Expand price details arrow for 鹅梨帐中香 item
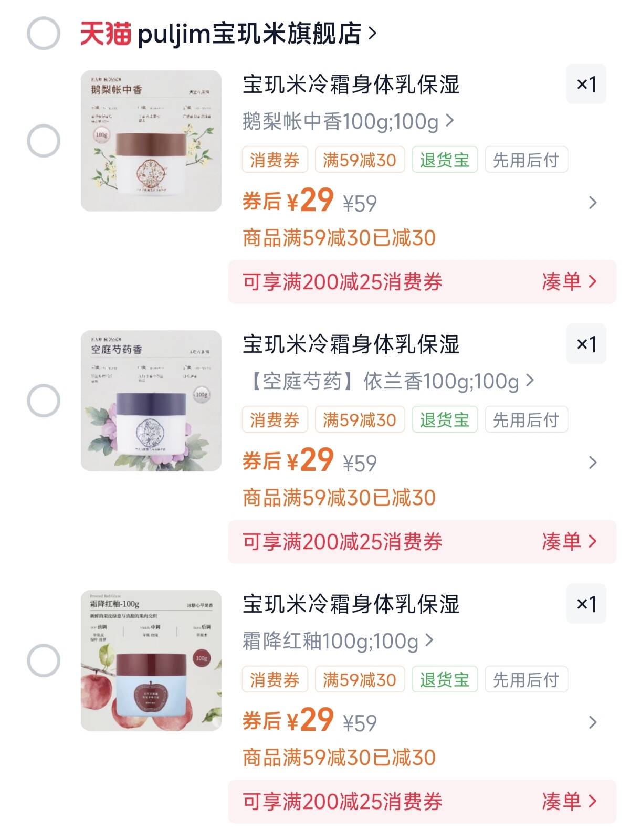The width and height of the screenshot is (630, 840). point(593,203)
